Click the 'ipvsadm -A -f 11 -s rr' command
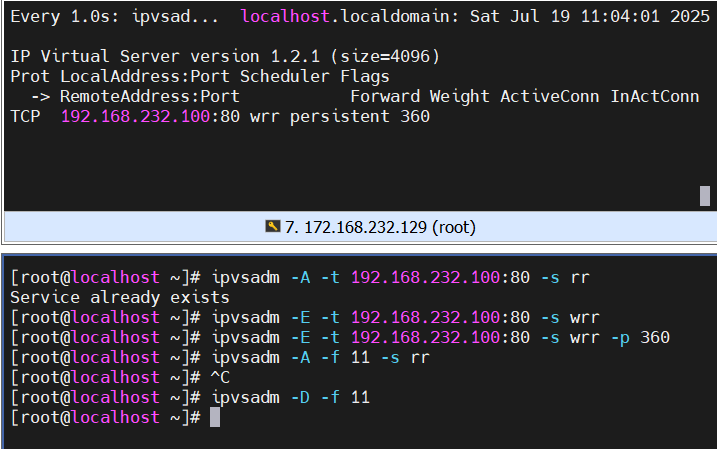Screen dimensions: 717x449 (321, 357)
